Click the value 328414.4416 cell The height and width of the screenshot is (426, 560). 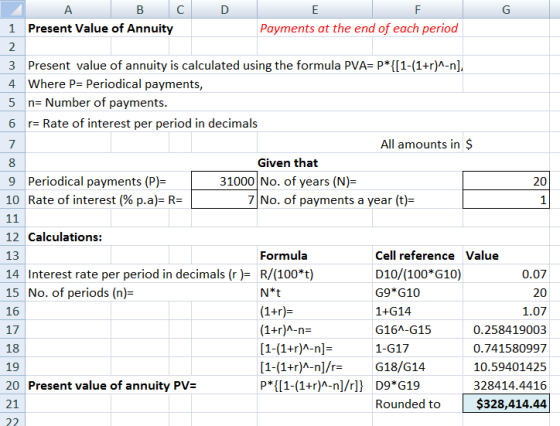point(506,385)
